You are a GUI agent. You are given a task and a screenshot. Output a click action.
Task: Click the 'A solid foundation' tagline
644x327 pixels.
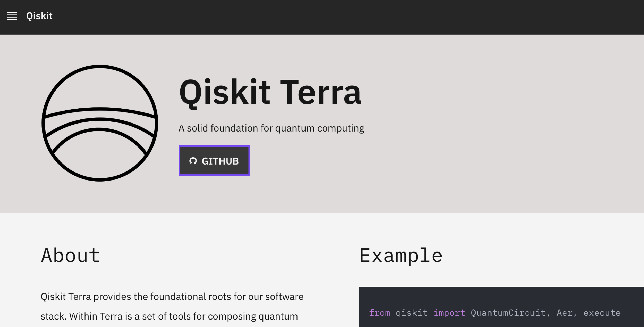click(x=271, y=128)
